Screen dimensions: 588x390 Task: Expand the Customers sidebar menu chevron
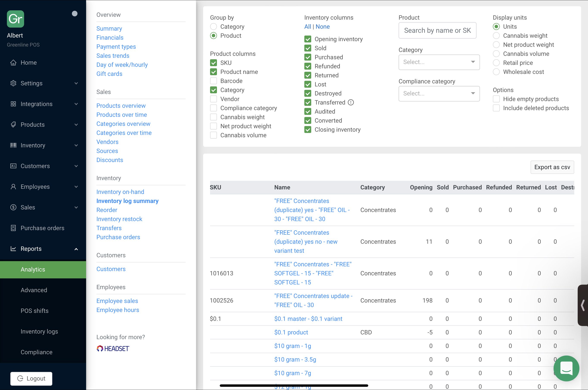76,166
